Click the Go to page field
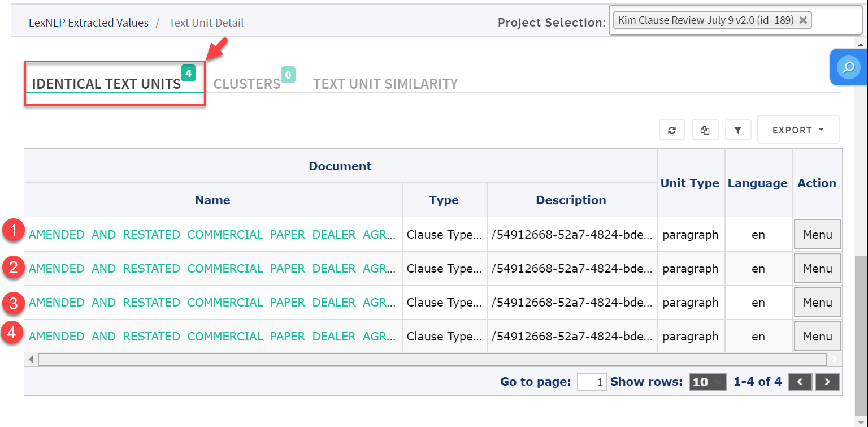This screenshot has height=427, width=868. 592,382
